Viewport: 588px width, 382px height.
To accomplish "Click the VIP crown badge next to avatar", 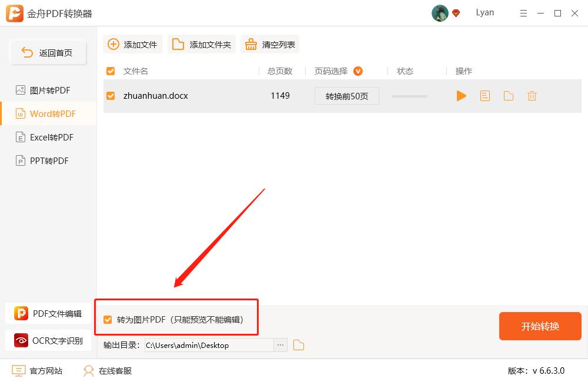I will 456,13.
